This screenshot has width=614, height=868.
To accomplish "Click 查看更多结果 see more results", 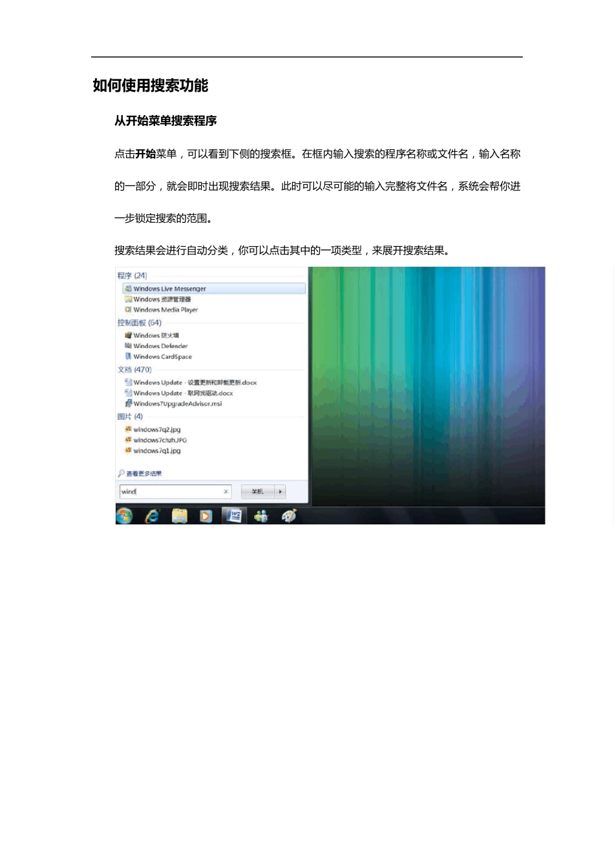I will point(140,473).
